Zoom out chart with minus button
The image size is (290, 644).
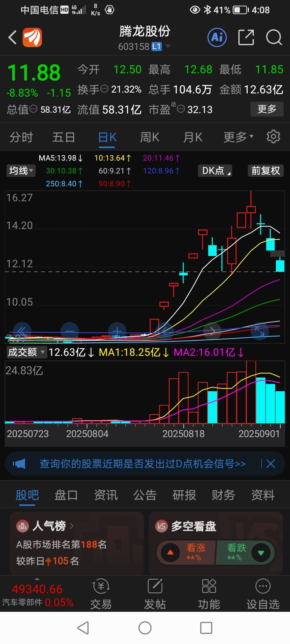70,331
